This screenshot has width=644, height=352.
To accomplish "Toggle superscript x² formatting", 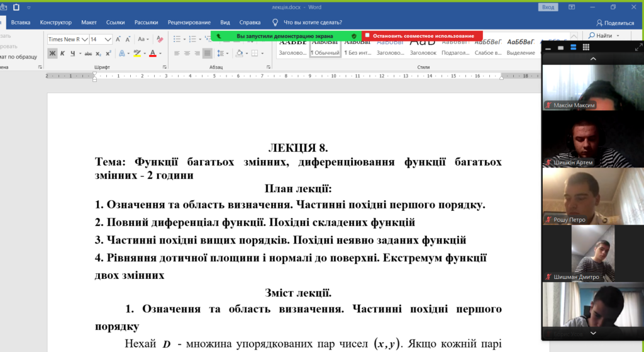I will click(108, 54).
